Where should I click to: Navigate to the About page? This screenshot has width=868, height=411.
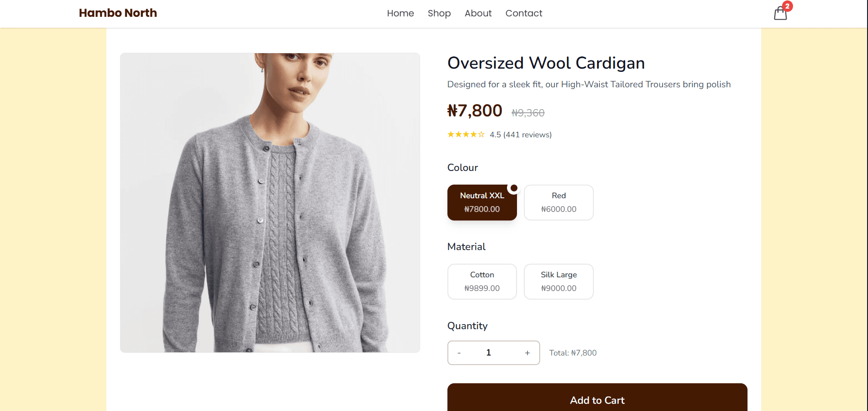coord(478,13)
